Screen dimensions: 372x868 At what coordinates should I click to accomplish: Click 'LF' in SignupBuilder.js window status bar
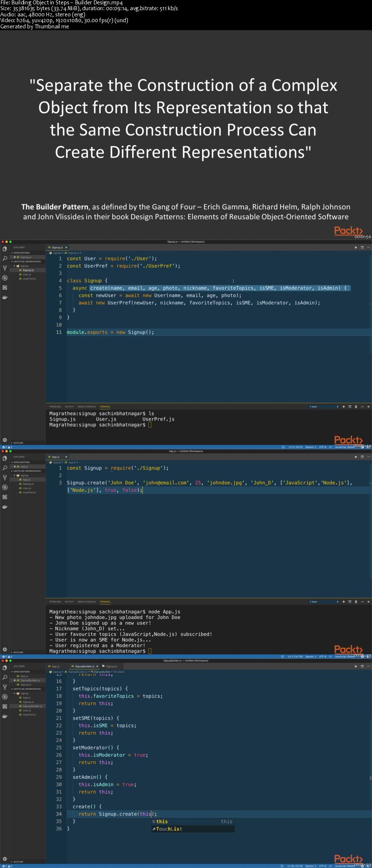[331, 866]
